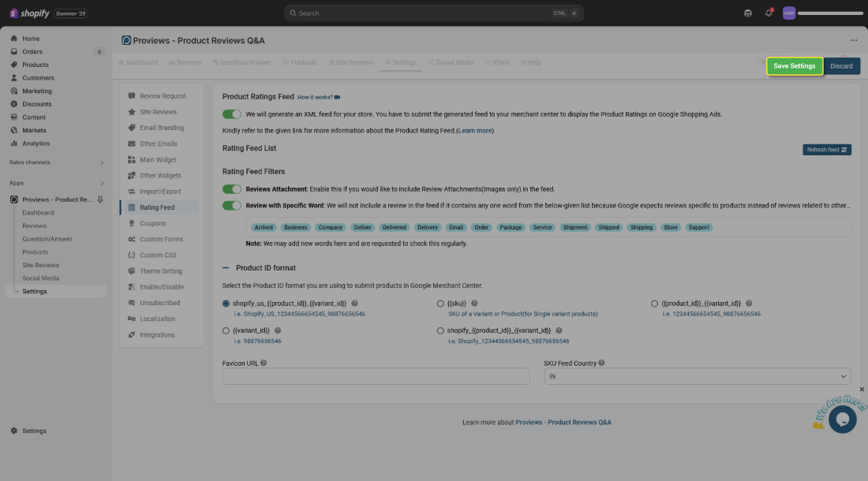Viewport: 868px width, 481px height.
Task: Click the user avatar in top bar
Action: pyautogui.click(x=789, y=13)
